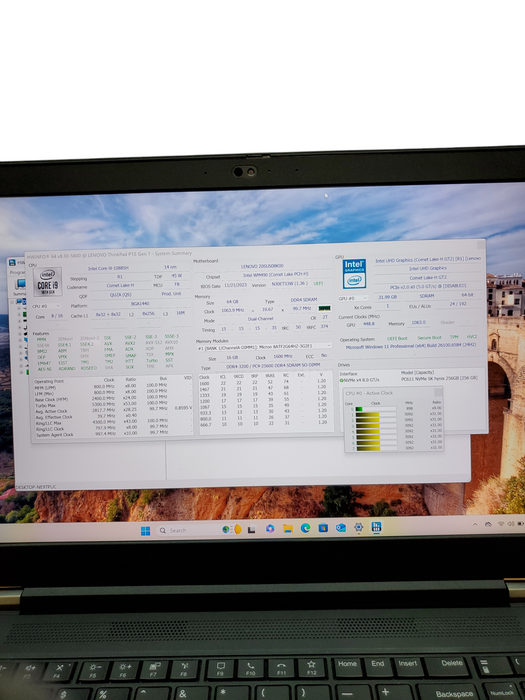
Task: Click the 'QUZA (QS)' QDF value
Action: [120, 295]
